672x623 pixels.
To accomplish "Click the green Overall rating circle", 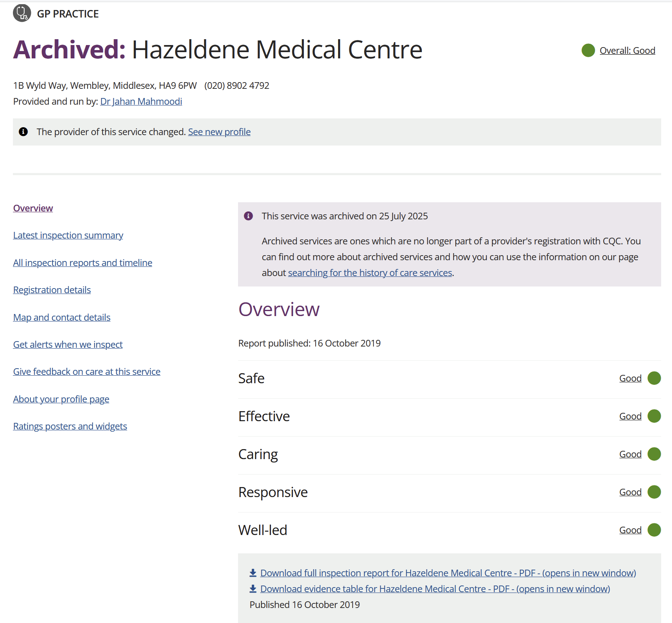I will click(588, 50).
